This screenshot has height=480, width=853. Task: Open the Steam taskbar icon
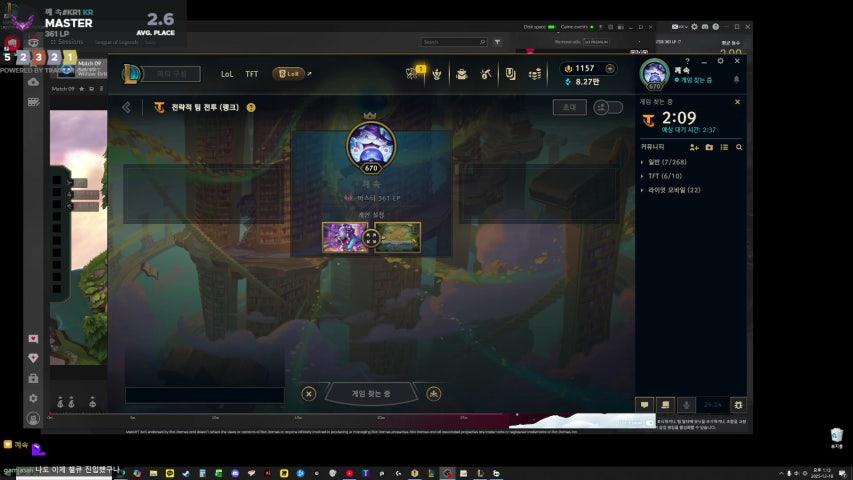(x=186, y=473)
